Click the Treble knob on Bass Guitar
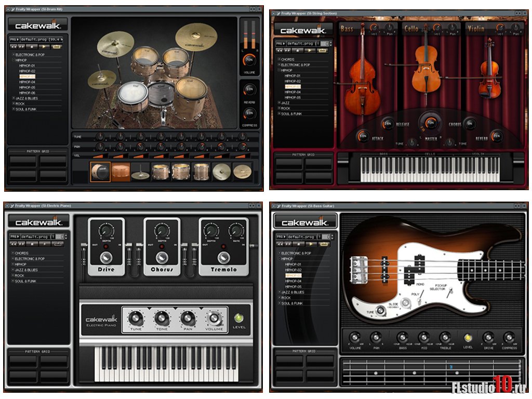 coord(445,337)
